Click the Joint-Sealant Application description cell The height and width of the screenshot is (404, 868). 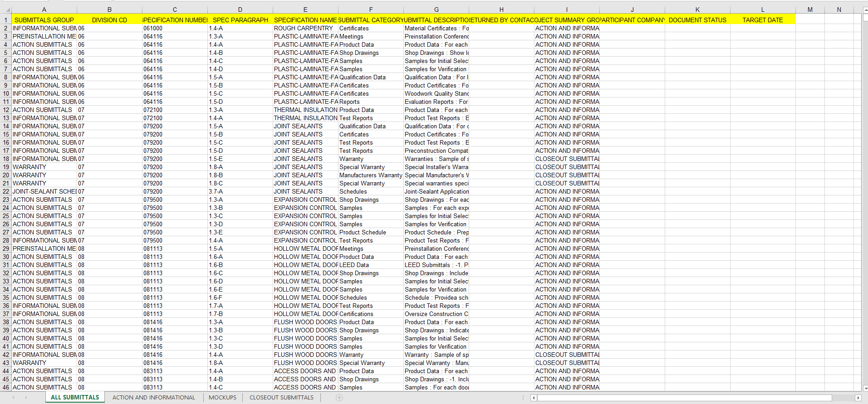436,191
